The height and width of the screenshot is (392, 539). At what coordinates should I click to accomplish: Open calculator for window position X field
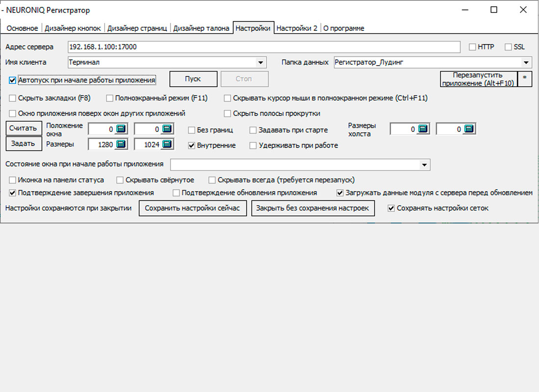click(121, 129)
